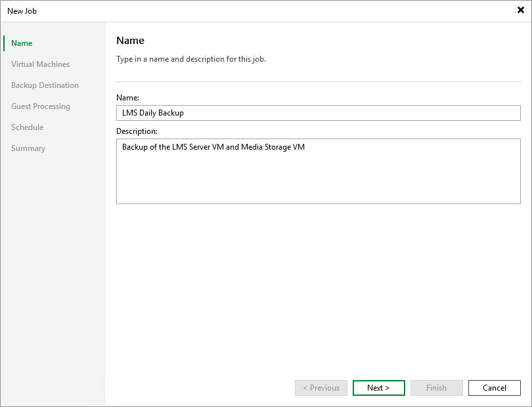The height and width of the screenshot is (407, 532).
Task: Click the Next button
Action: click(378, 388)
